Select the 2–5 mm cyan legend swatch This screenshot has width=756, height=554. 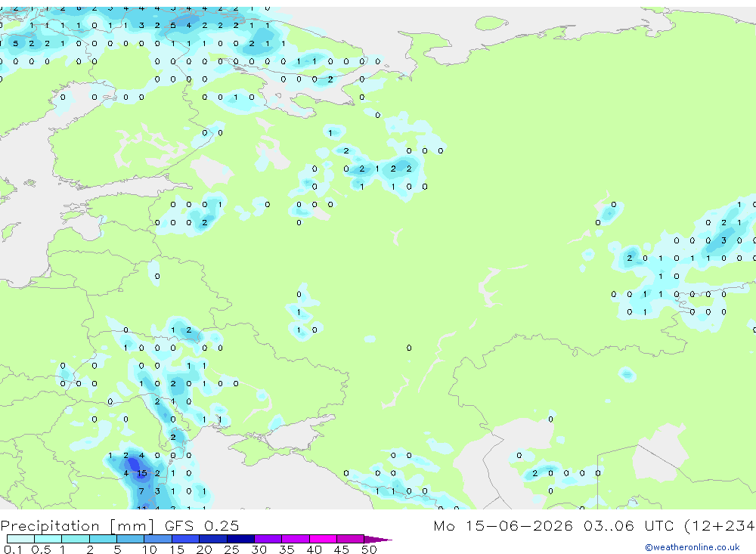pos(103,539)
